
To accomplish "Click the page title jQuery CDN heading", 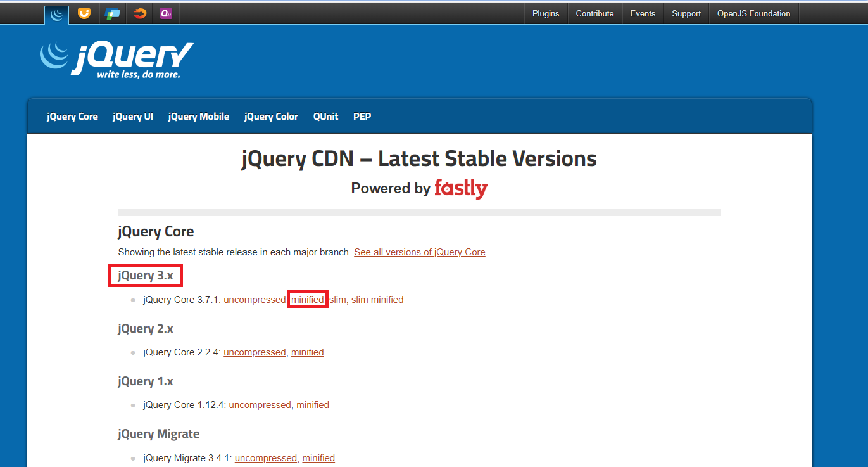I will 419,158.
